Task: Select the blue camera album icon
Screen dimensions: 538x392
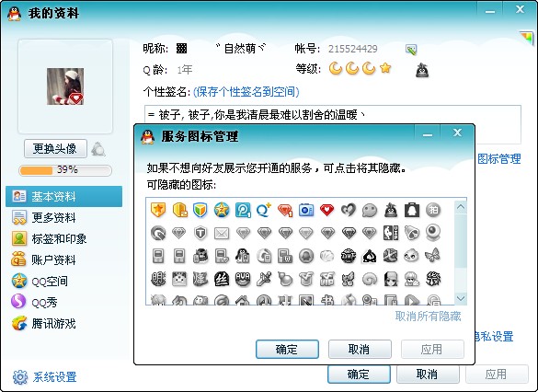Action: pyautogui.click(x=306, y=210)
